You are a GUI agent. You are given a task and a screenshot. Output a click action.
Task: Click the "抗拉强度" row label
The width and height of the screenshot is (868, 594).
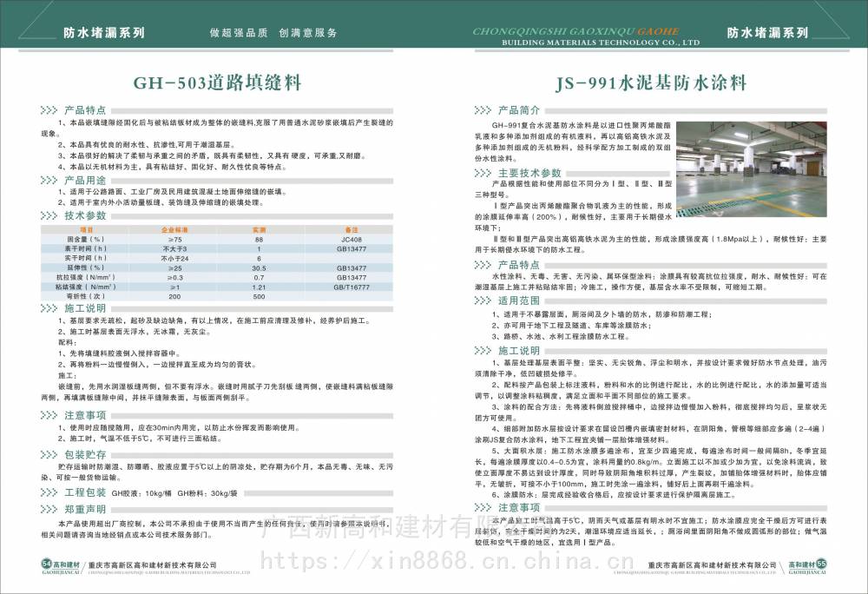click(x=86, y=277)
